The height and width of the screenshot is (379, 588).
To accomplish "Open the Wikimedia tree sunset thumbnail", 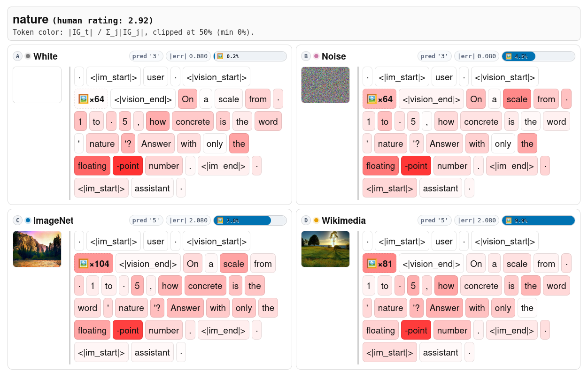I will coord(325,249).
